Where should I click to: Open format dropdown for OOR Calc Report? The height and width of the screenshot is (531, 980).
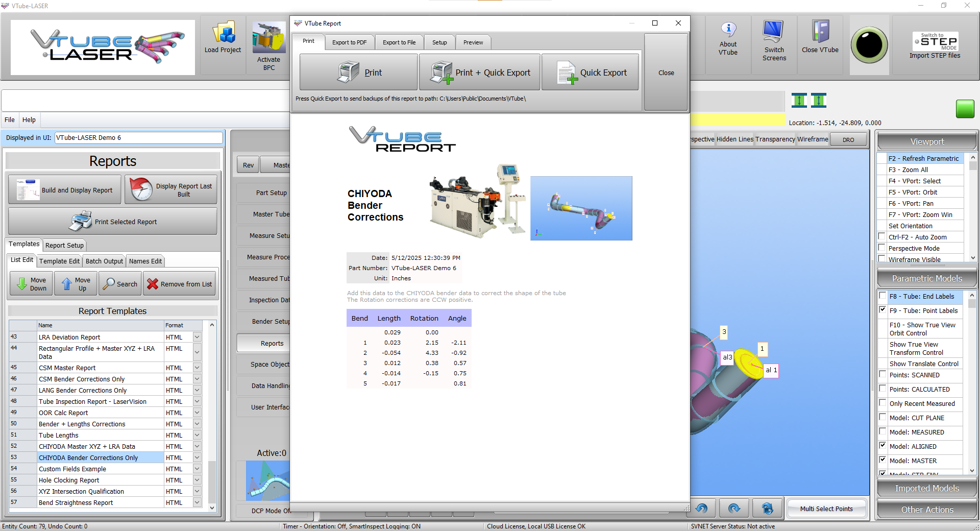[197, 413]
